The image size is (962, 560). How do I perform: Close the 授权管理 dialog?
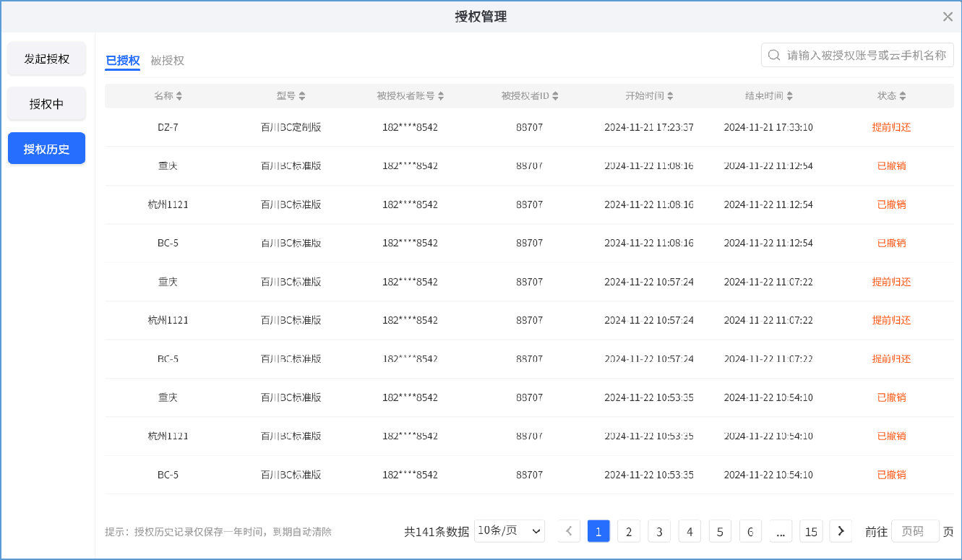coord(948,17)
